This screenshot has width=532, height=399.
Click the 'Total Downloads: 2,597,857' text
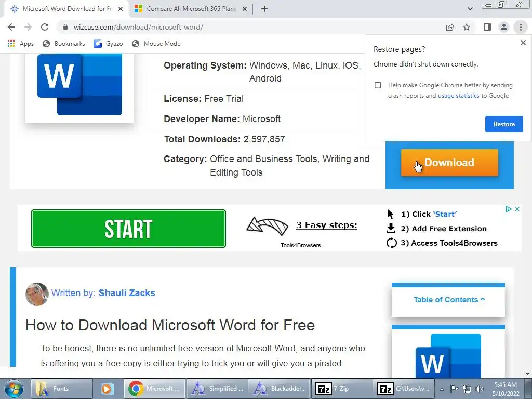coord(224,139)
